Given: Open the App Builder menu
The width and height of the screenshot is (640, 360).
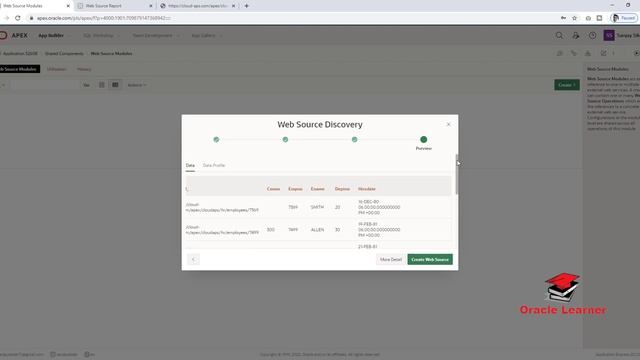Looking at the screenshot, I should [51, 36].
